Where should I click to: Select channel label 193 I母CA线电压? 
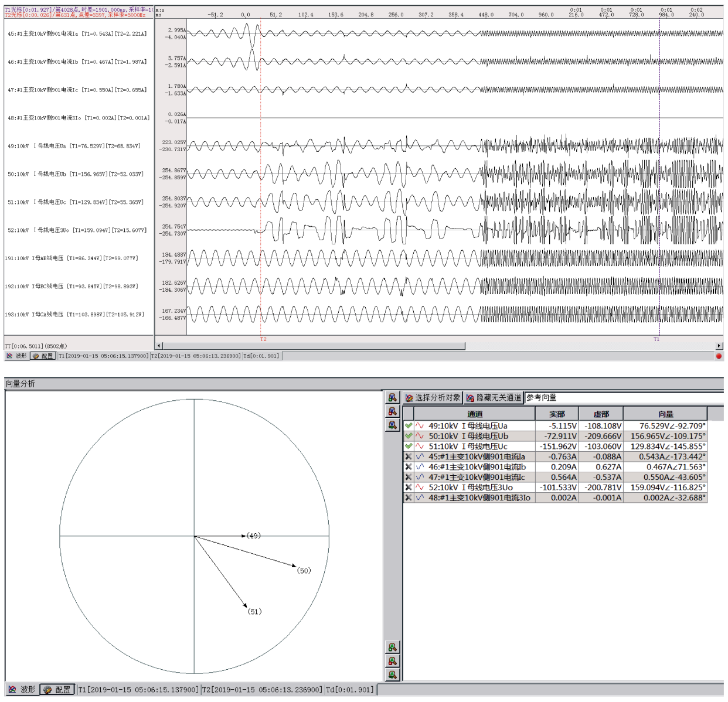pyautogui.click(x=74, y=315)
